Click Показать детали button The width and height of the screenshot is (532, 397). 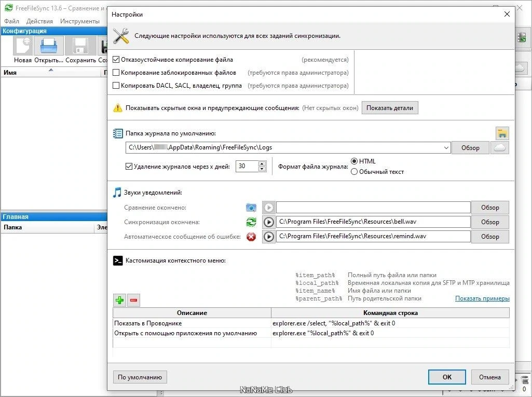pyautogui.click(x=389, y=108)
